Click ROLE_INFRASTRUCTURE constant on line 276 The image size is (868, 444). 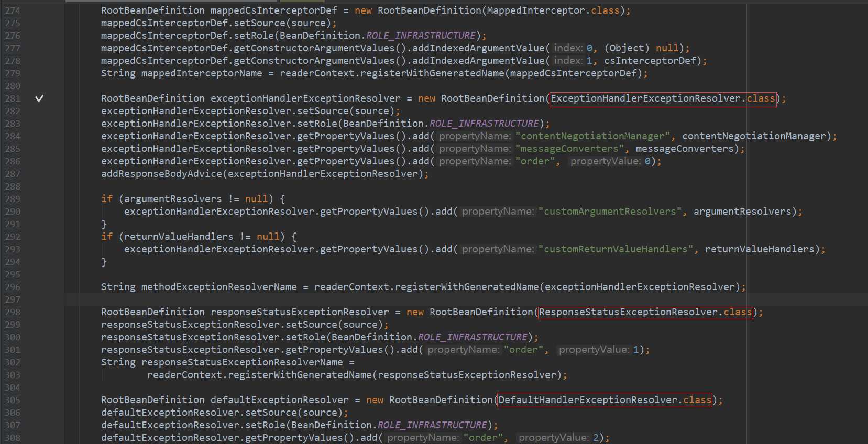pos(421,36)
